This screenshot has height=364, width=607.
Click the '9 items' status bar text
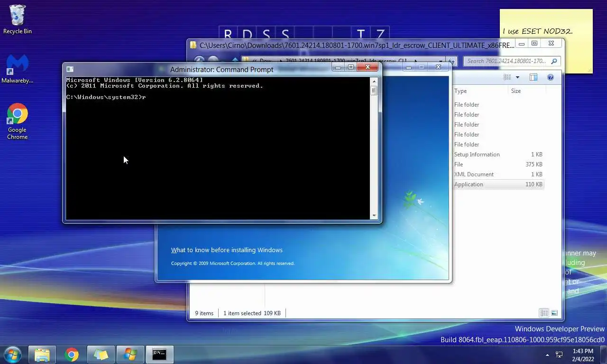click(x=204, y=313)
